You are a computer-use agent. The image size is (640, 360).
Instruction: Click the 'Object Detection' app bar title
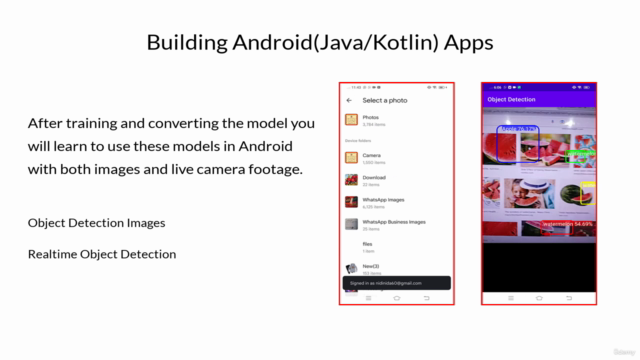[511, 100]
